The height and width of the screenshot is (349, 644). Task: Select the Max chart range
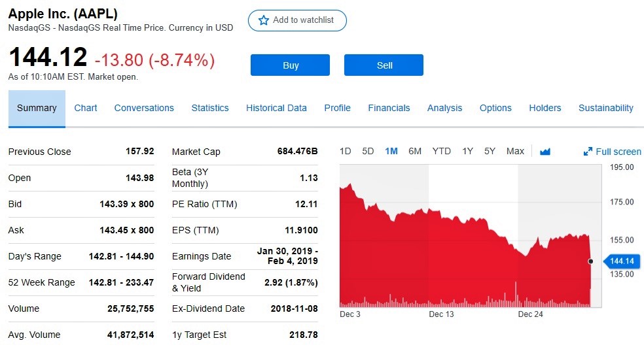click(x=515, y=151)
